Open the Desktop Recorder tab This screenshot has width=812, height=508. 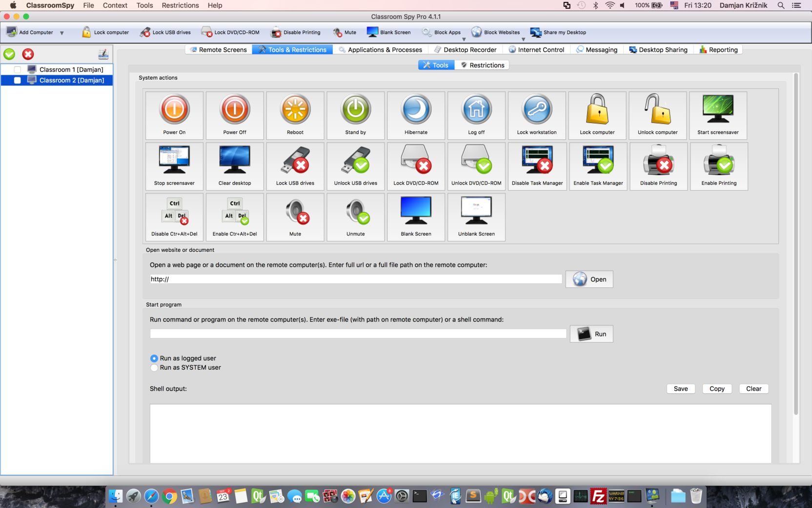(x=465, y=50)
